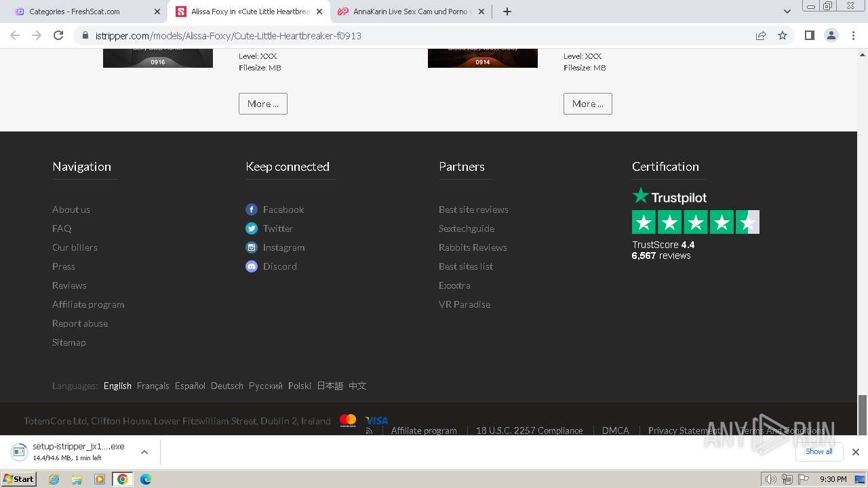The height and width of the screenshot is (488, 868).
Task: Open the Sitemap link
Action: pos(69,342)
